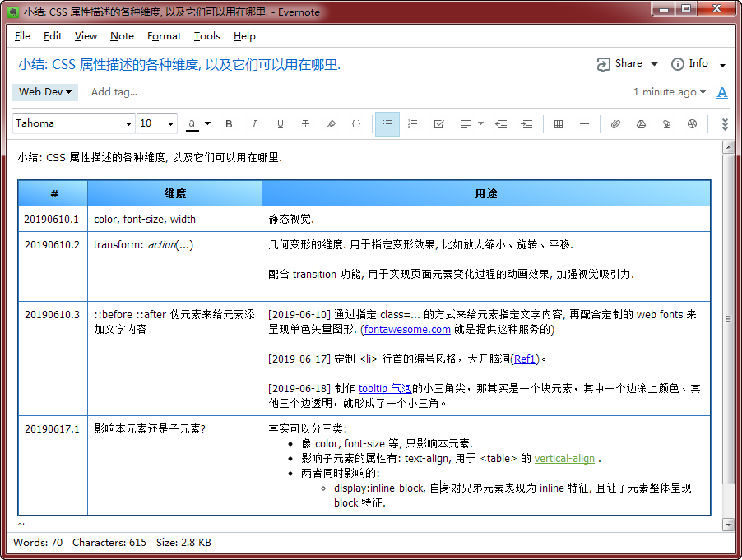Insert a table into the note
This screenshot has width=742, height=560.
(x=559, y=124)
